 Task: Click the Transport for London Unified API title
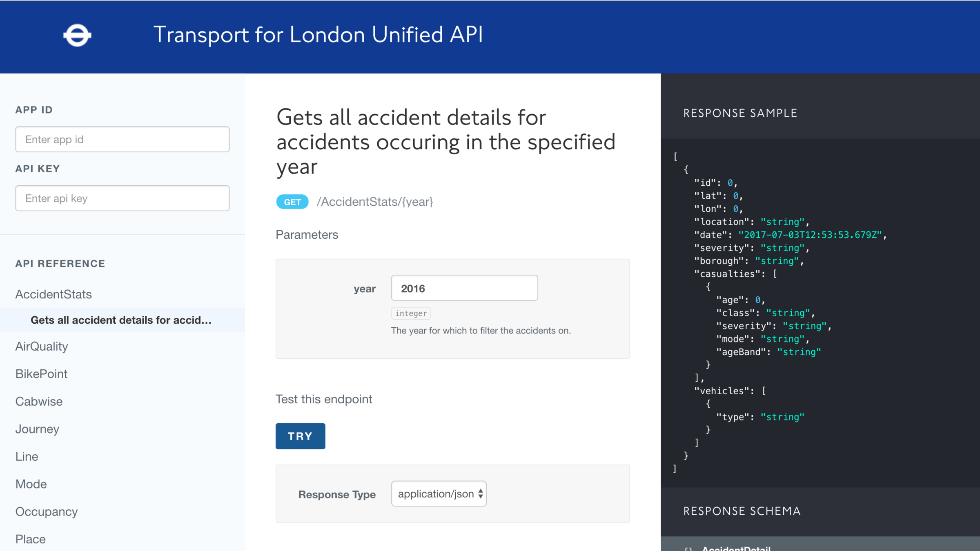click(x=318, y=35)
